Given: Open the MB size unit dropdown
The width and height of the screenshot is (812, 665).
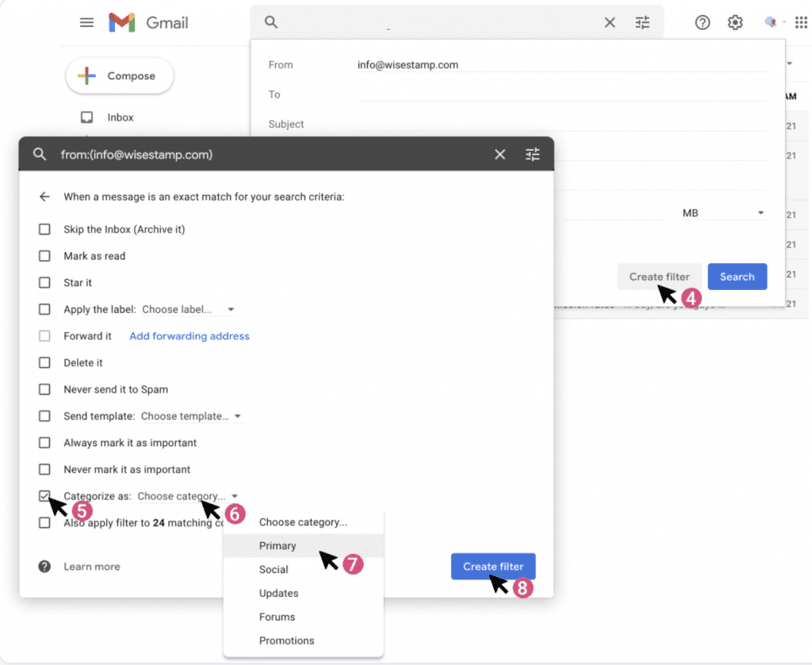Looking at the screenshot, I should 723,213.
